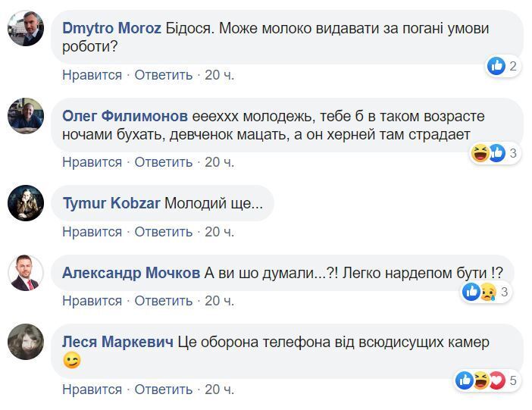This screenshot has width=532, height=410.
Task: Reply to Dmytro Moroz comment via Ответить
Action: [x=164, y=74]
